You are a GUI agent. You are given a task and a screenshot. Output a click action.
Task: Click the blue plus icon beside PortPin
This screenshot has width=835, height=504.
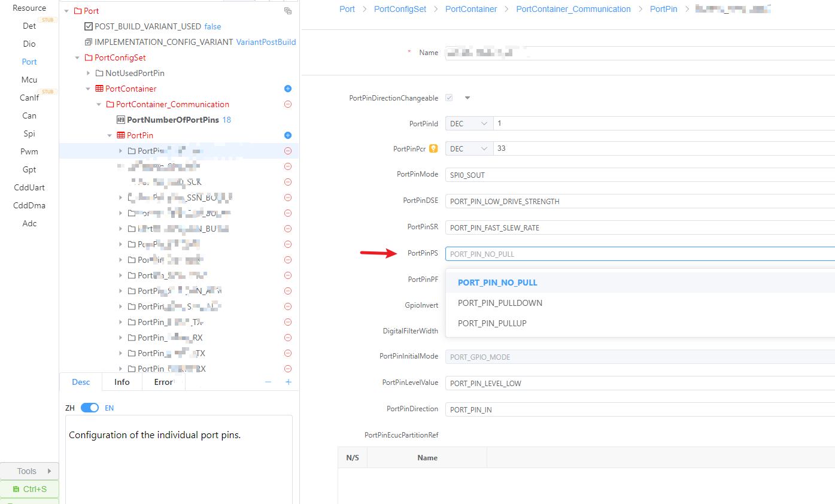pos(287,135)
